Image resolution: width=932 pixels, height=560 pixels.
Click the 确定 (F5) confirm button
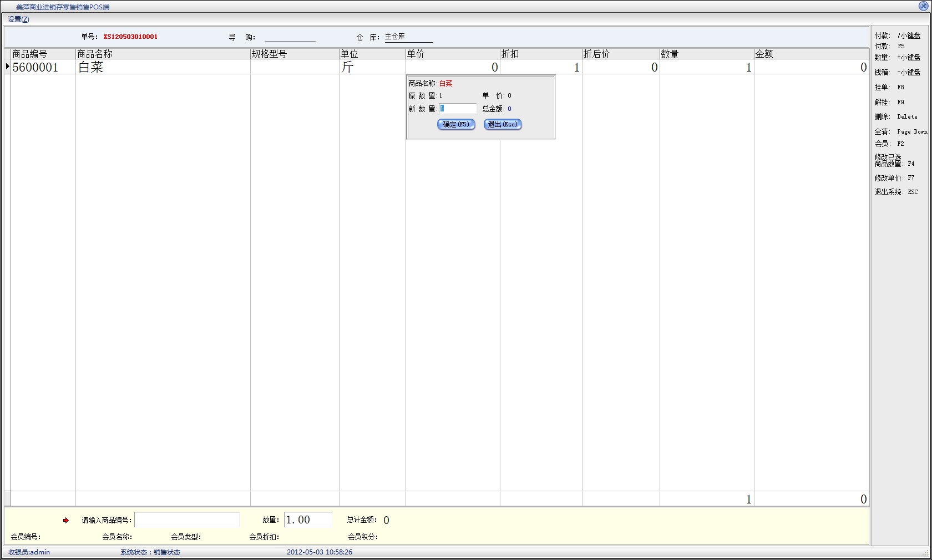coord(456,124)
